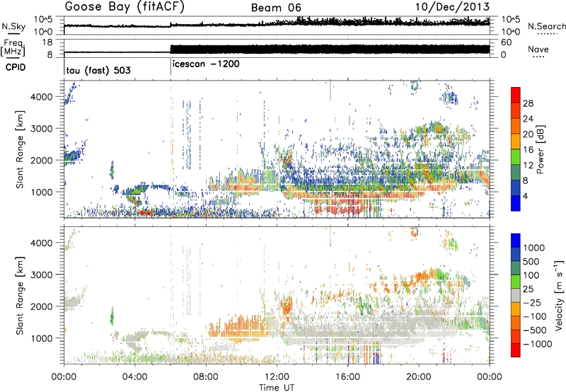
Task: Click the 2000 tick on the velocity panel
Action: coord(42,306)
